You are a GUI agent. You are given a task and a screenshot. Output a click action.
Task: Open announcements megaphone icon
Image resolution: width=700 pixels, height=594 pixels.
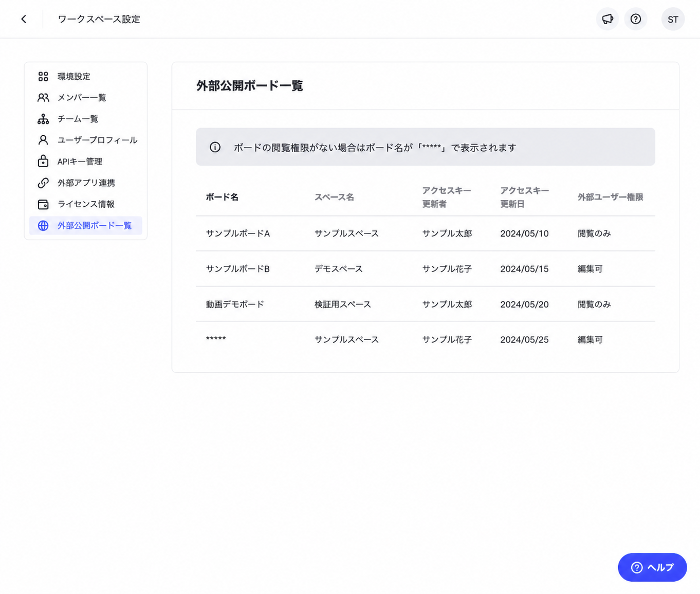pos(607,19)
